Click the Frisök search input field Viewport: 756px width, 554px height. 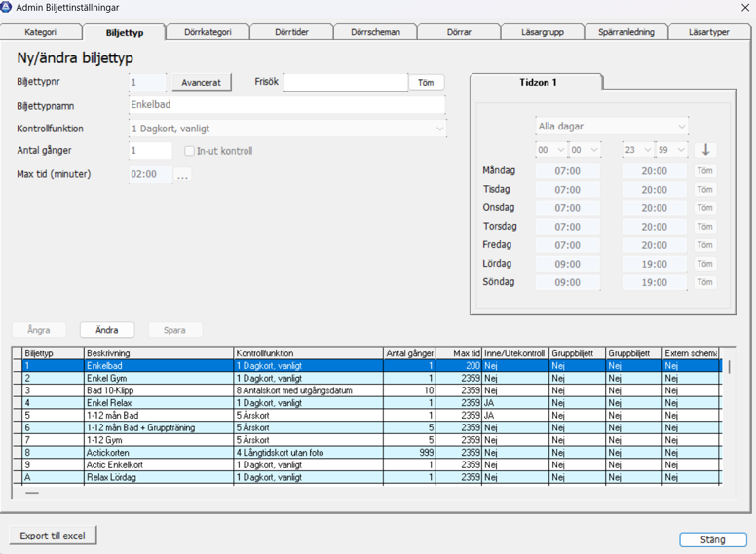coord(346,82)
